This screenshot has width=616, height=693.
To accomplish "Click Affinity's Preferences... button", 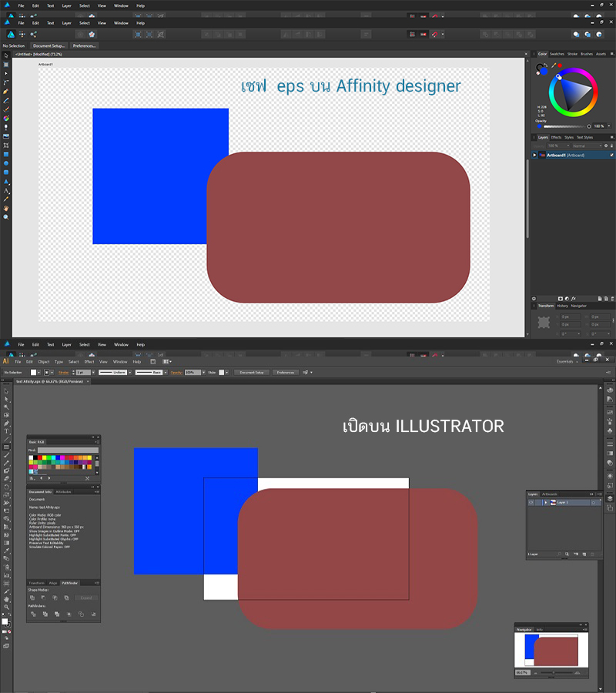I will point(84,46).
